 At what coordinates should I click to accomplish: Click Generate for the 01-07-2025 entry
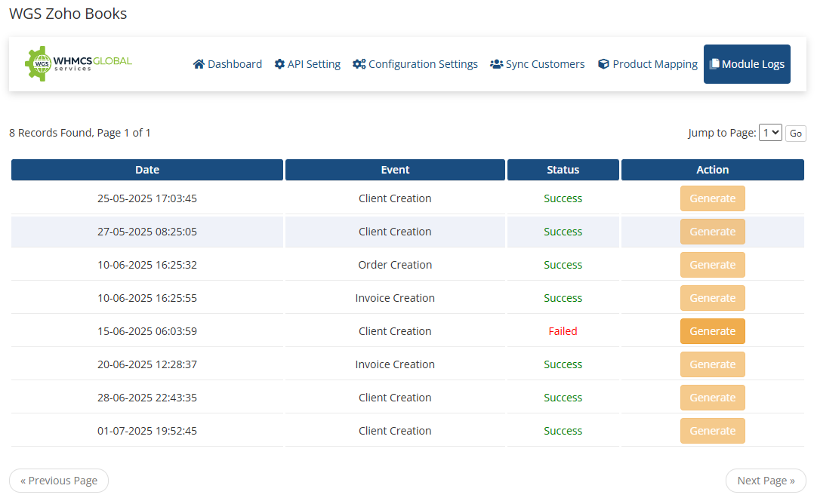(x=712, y=431)
